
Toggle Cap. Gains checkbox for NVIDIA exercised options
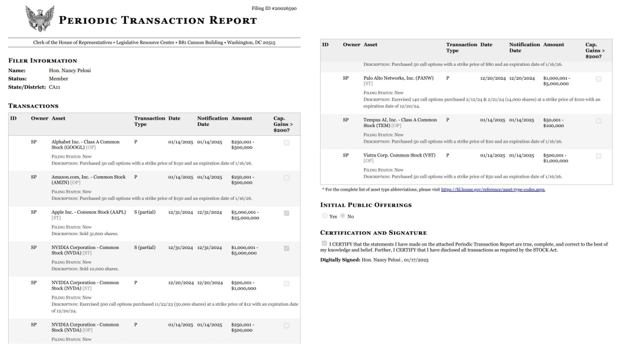(287, 284)
